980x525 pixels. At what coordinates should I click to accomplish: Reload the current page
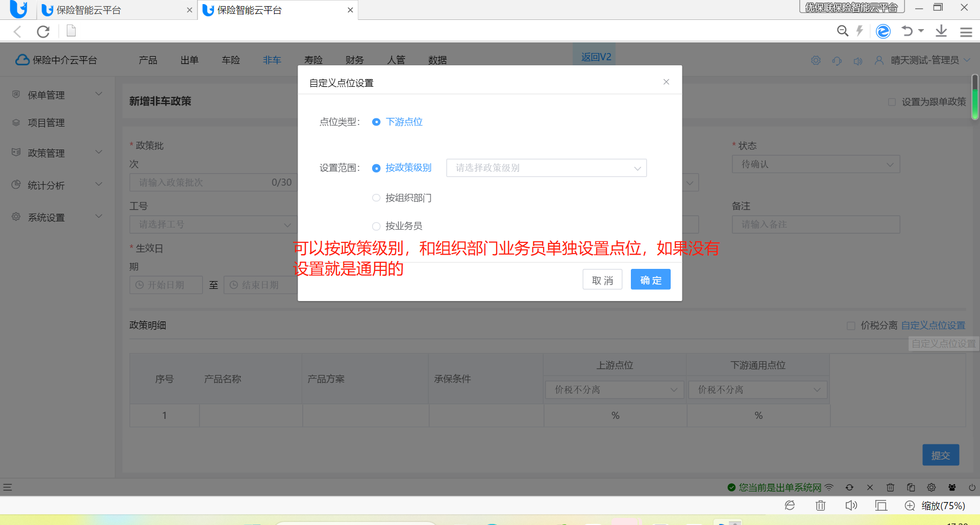43,32
